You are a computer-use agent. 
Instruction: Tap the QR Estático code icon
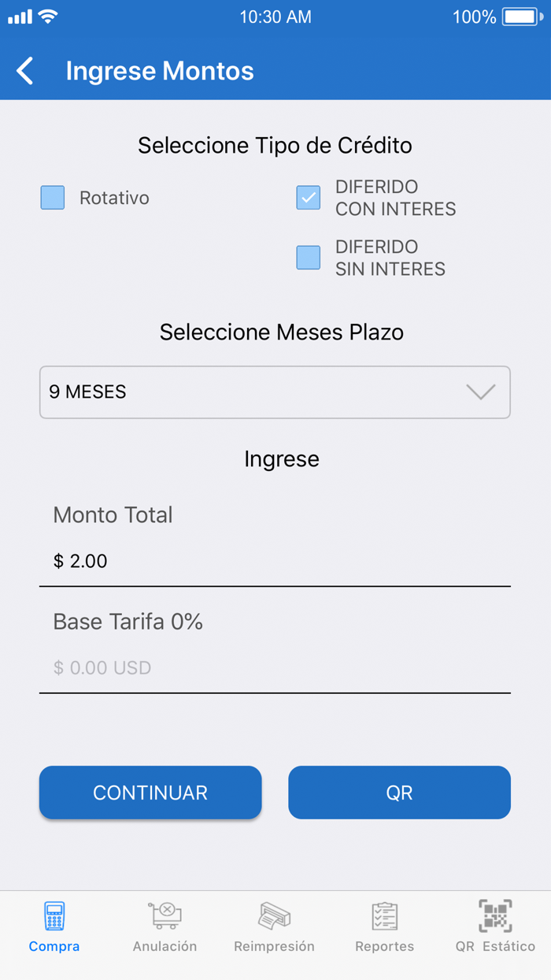pyautogui.click(x=494, y=916)
